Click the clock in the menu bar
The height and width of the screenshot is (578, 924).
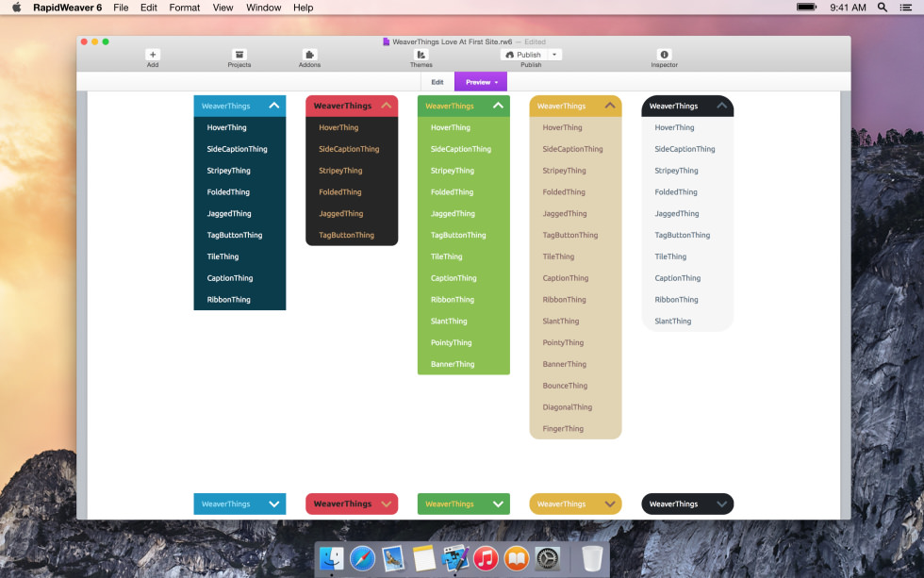[x=848, y=8]
